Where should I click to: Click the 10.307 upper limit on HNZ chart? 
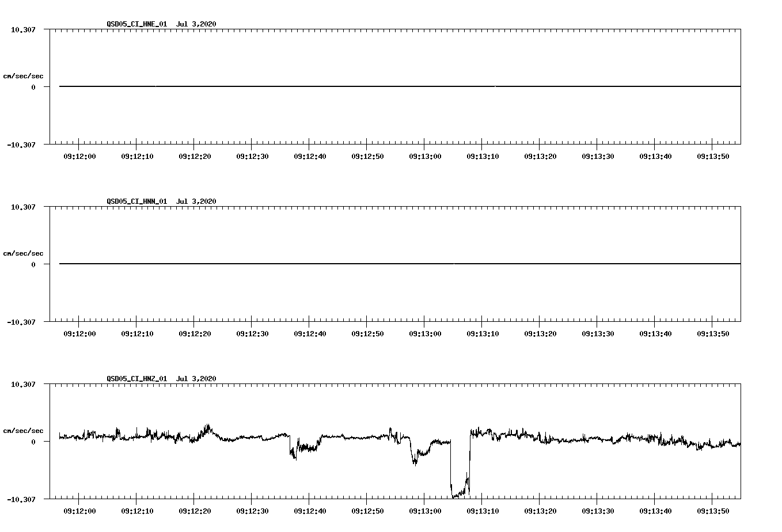click(23, 384)
